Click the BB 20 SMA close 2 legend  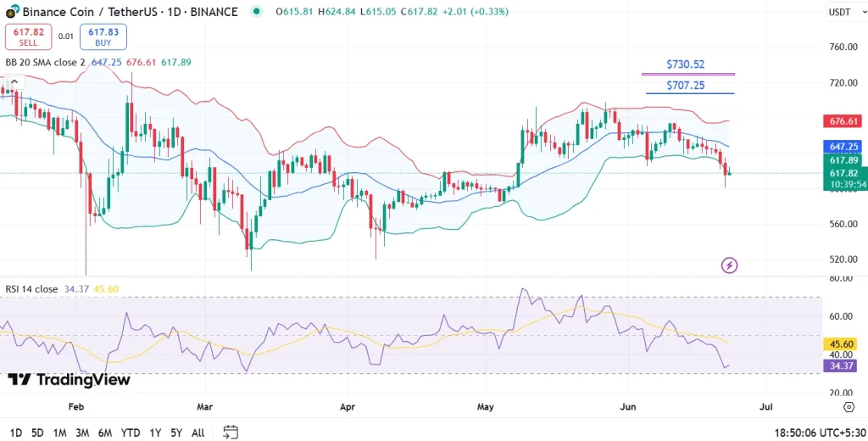(x=46, y=63)
